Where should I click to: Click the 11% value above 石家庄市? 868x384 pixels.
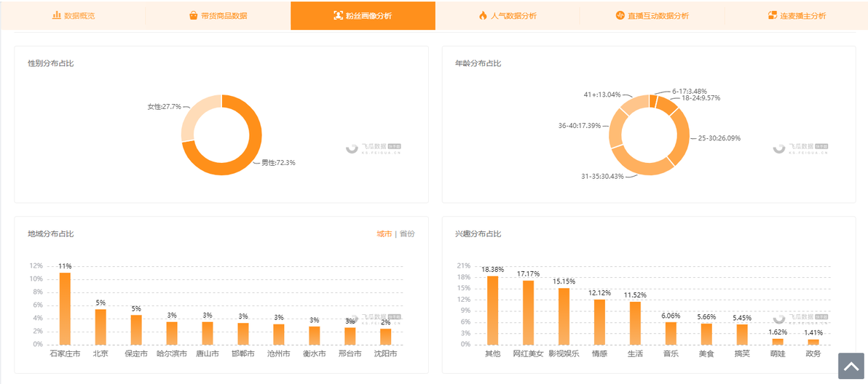point(65,266)
